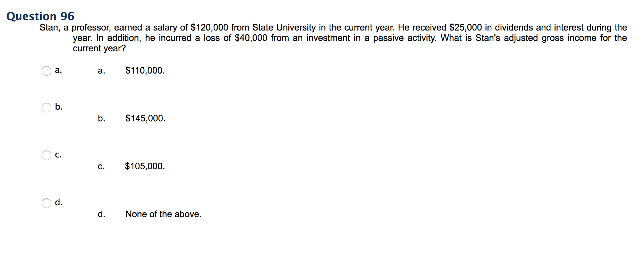Click the $110,000 answer text
The height and width of the screenshot is (256, 644).
pyautogui.click(x=145, y=71)
